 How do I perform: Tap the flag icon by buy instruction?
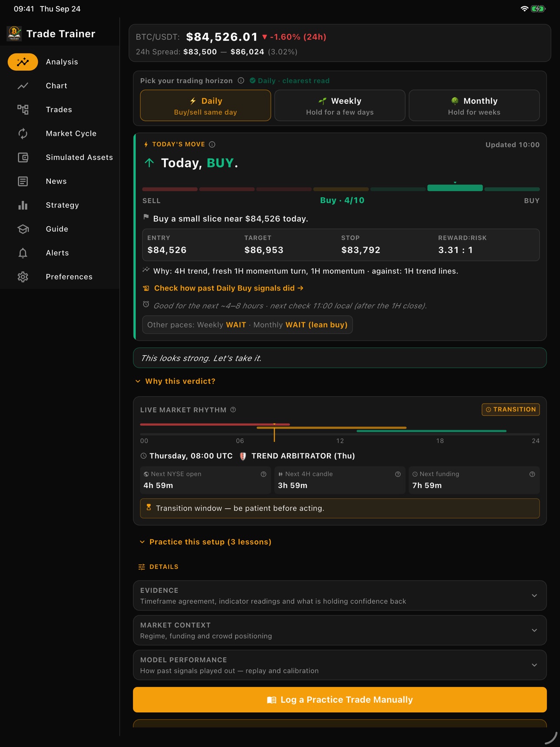pos(146,217)
